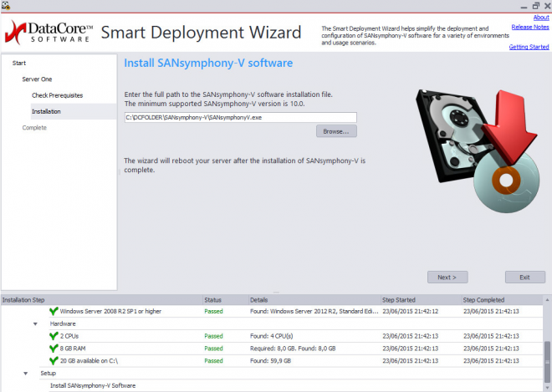Close the Smart Deployment Wizard window

(548, 6)
